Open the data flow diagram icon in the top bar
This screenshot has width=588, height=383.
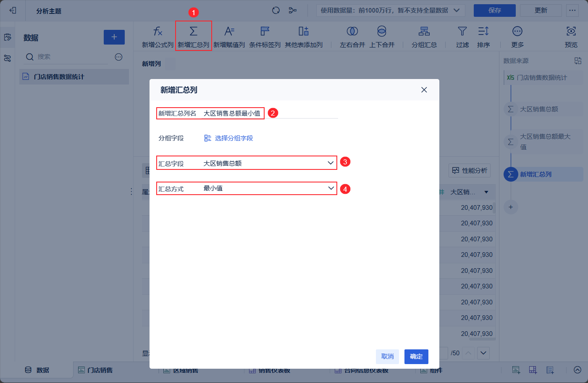pyautogui.click(x=293, y=11)
